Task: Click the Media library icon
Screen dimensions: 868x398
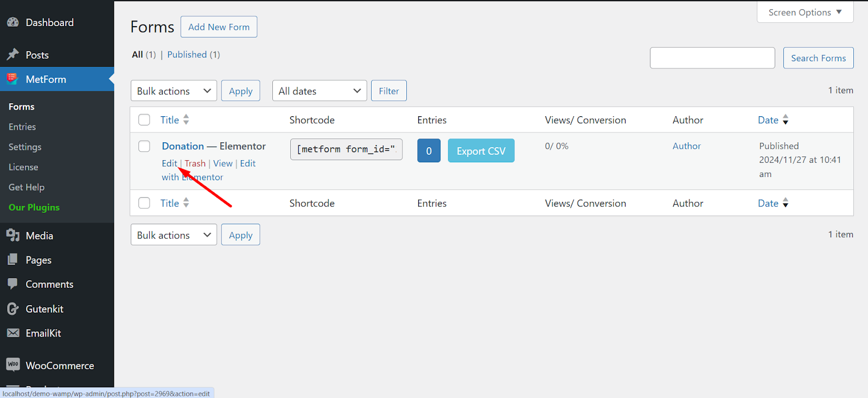Action: click(13, 236)
